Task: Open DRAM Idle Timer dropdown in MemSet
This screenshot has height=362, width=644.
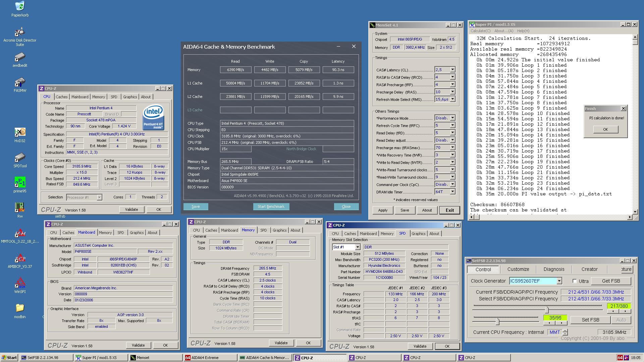Action: (x=452, y=192)
